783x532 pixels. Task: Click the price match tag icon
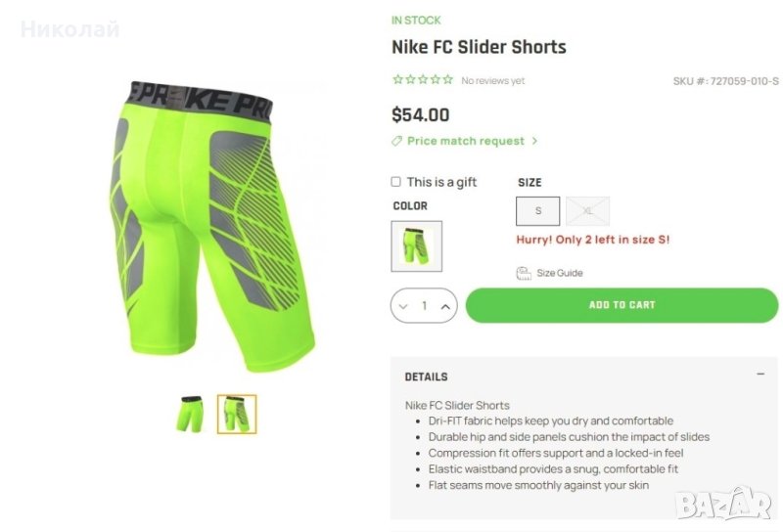click(396, 141)
